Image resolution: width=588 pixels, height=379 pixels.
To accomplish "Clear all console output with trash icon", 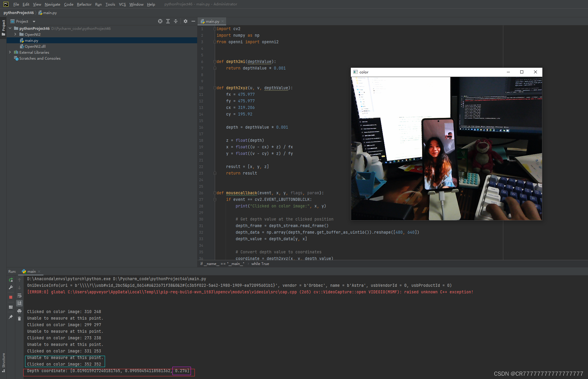I will [19, 319].
